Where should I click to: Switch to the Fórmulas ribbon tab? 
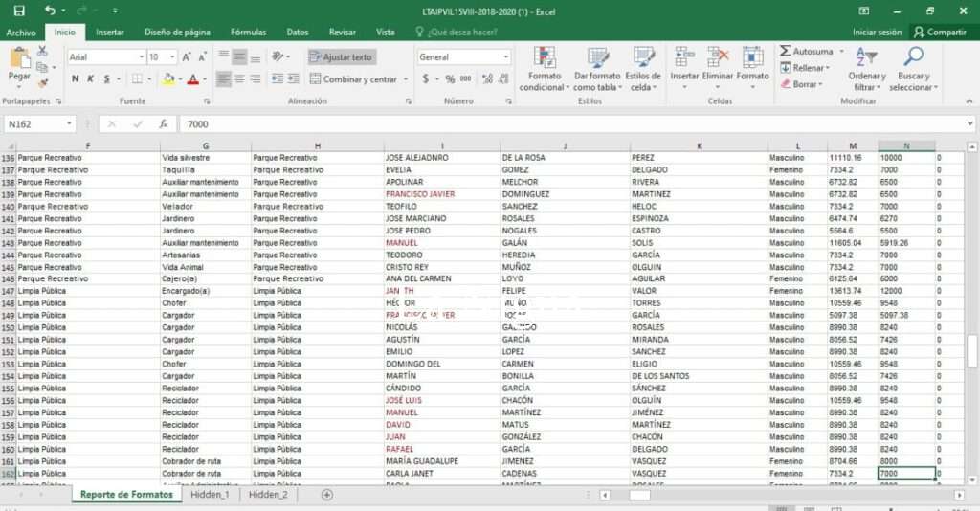248,32
